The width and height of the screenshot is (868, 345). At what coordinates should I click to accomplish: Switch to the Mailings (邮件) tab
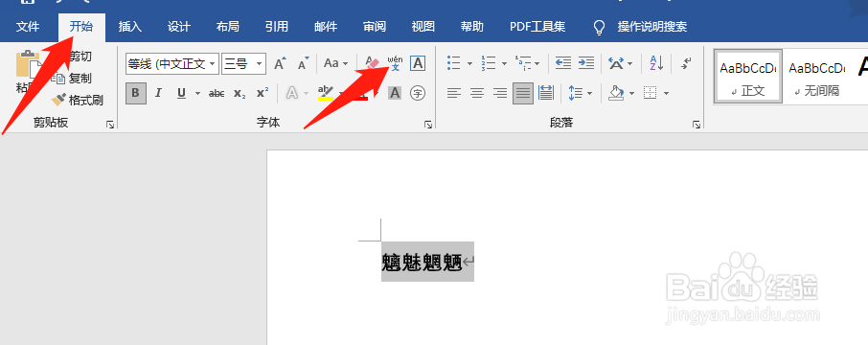point(326,27)
